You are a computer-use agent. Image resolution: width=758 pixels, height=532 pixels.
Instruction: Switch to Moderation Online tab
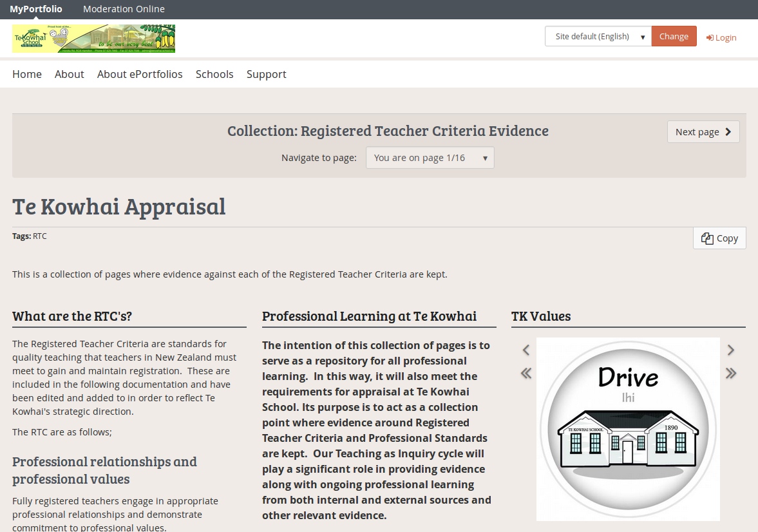point(124,9)
